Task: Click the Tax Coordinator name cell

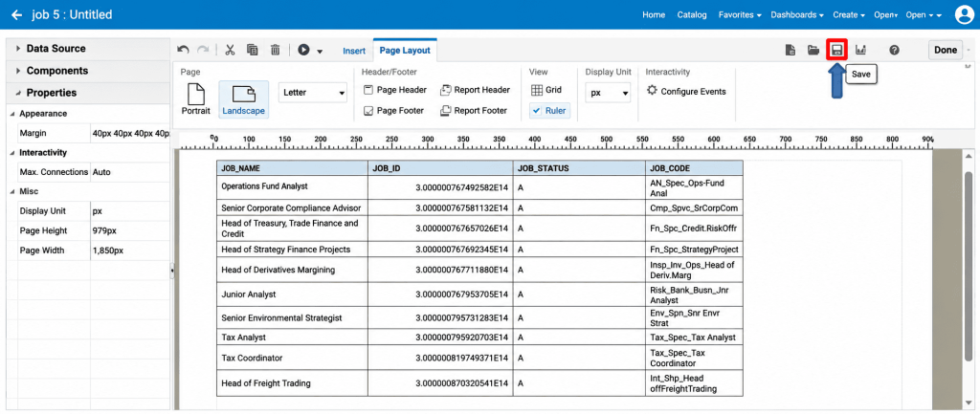Action: click(x=292, y=358)
